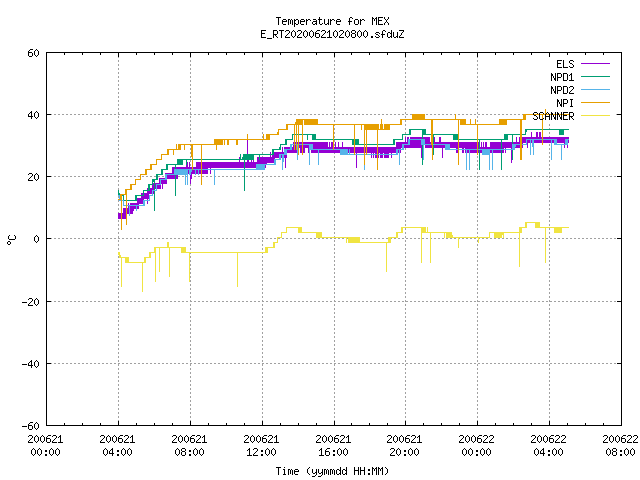The width and height of the screenshot is (640, 480).
Task: Click the 08:00 time label under 200621
Action: (x=189, y=452)
